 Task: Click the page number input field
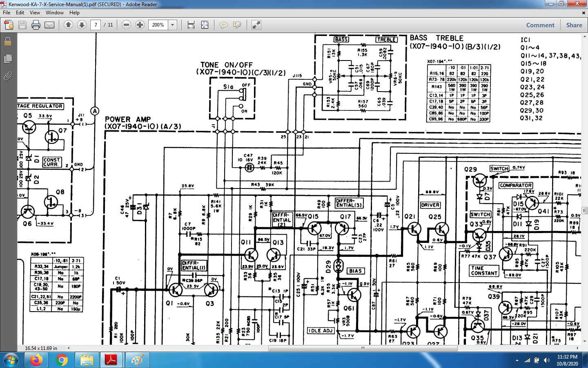[x=96, y=25]
